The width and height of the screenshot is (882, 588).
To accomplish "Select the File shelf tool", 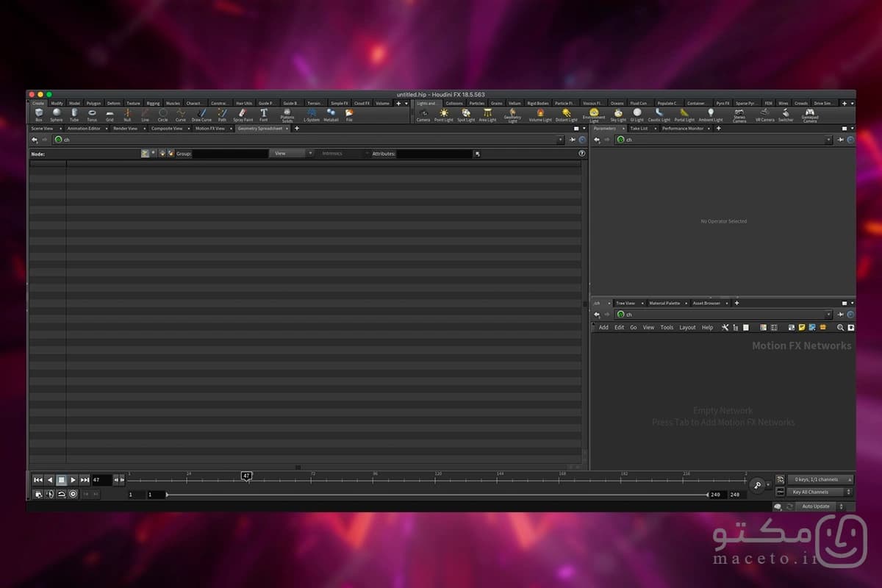I will coord(349,115).
